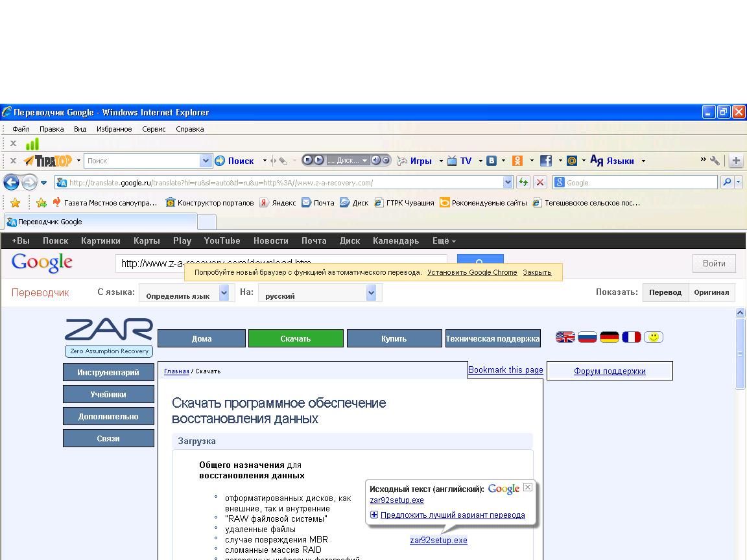The width and height of the screenshot is (747, 560).
Task: Open the Языки dropdown arrow
Action: tap(644, 161)
